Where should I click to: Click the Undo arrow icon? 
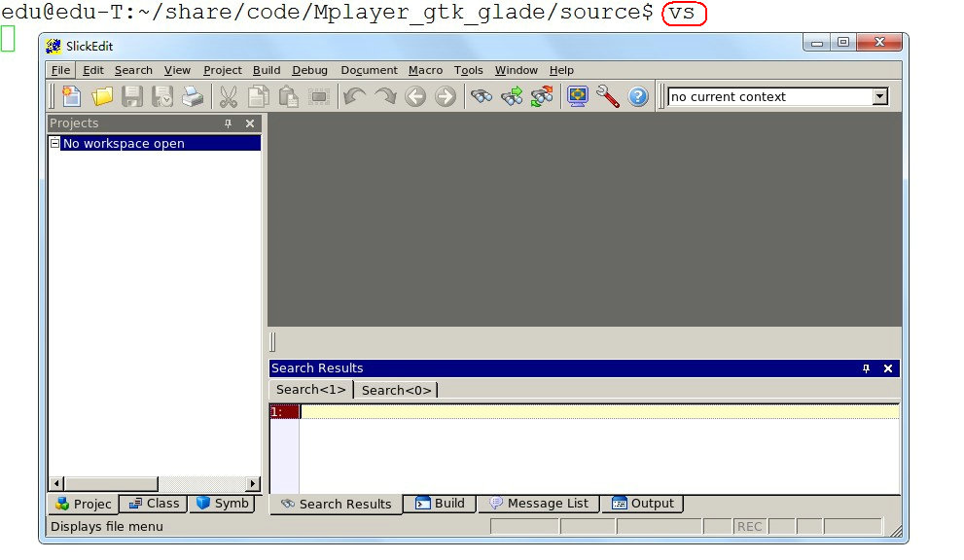pyautogui.click(x=355, y=96)
